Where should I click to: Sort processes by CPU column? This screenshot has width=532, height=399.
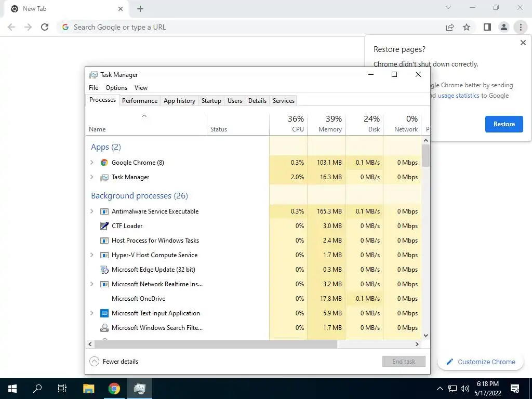coord(288,124)
